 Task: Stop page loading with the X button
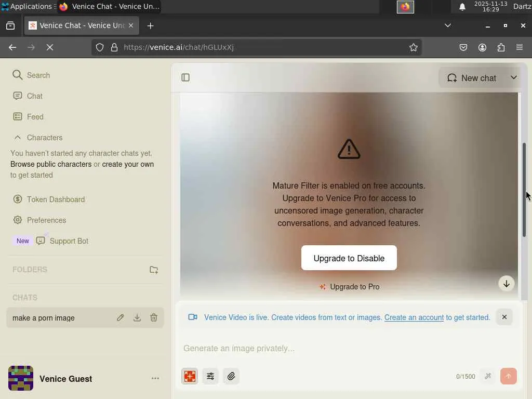50,47
